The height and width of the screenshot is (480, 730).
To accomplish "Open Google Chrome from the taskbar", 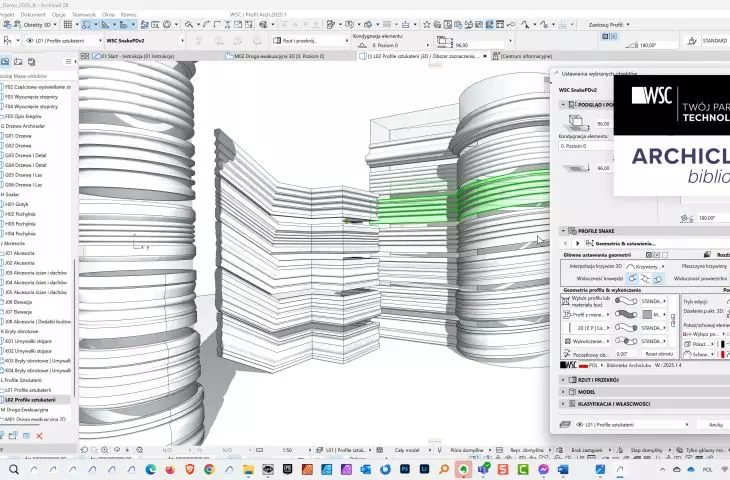I will 210,469.
